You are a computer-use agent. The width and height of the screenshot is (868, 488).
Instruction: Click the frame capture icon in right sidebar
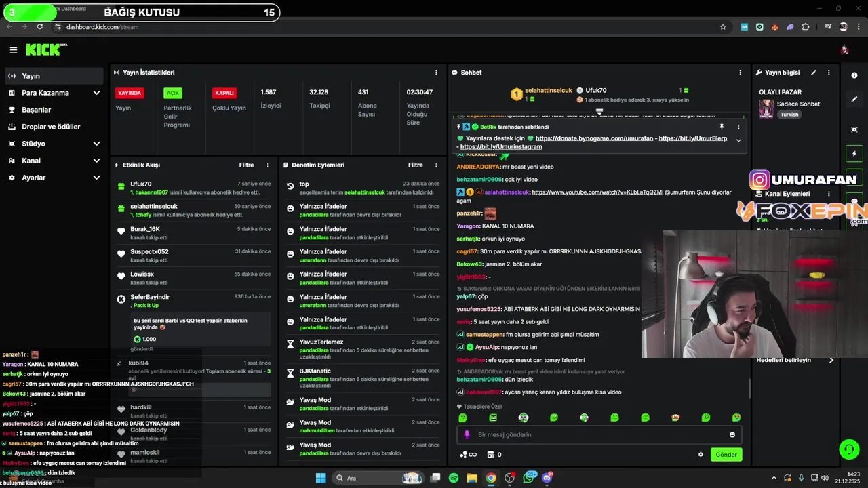click(854, 129)
